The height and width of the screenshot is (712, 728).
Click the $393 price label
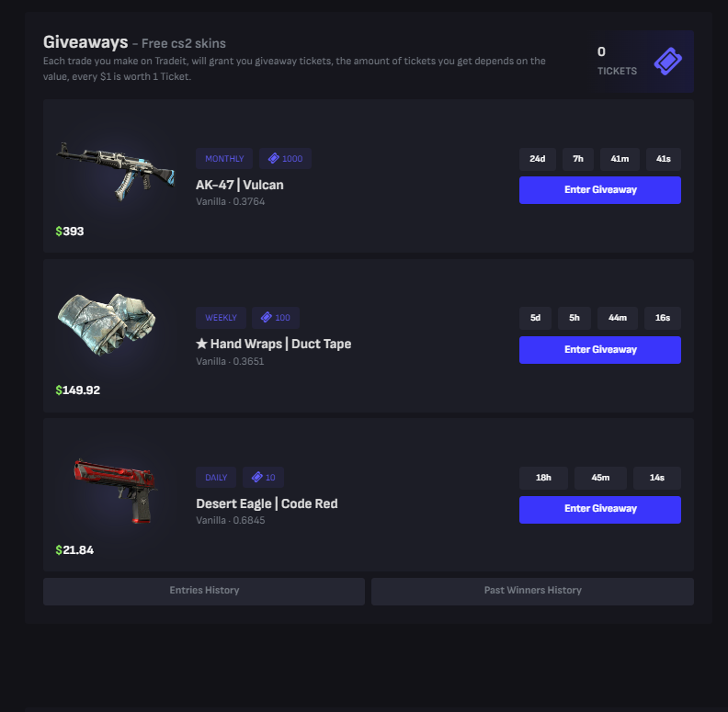70,232
